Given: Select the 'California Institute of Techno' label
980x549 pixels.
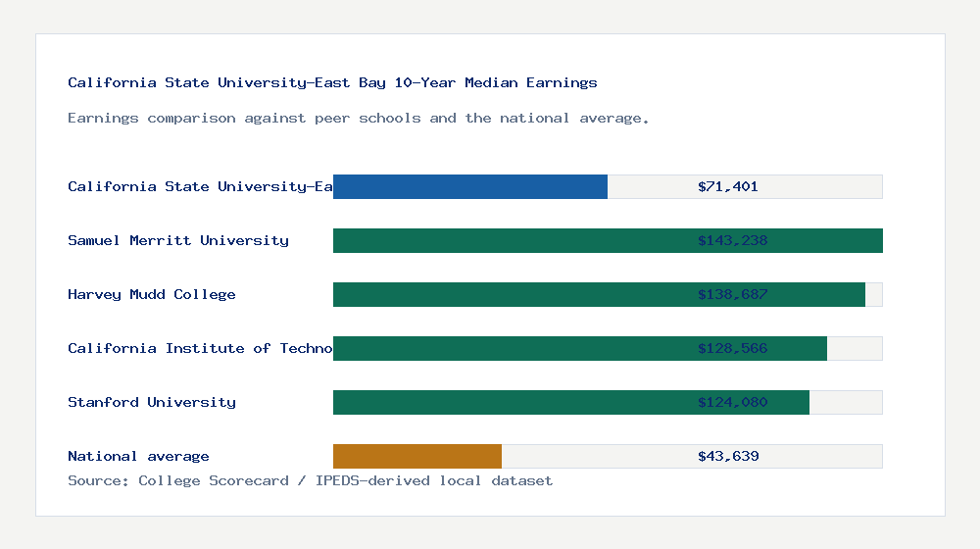Looking at the screenshot, I should pyautogui.click(x=200, y=348).
